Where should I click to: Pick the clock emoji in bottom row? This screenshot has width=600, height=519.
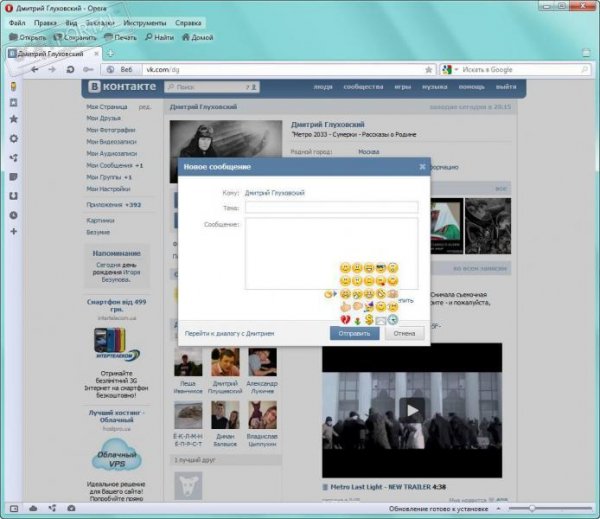coord(393,320)
